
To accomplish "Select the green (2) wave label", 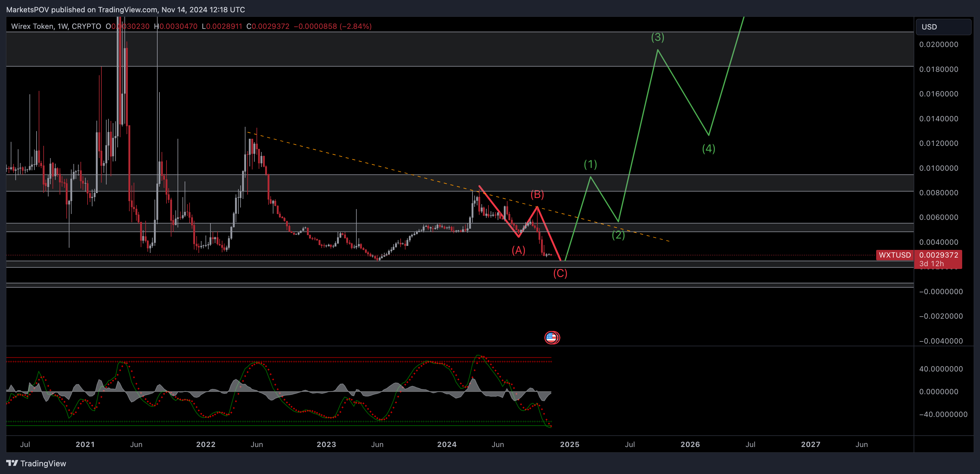I will [618, 235].
